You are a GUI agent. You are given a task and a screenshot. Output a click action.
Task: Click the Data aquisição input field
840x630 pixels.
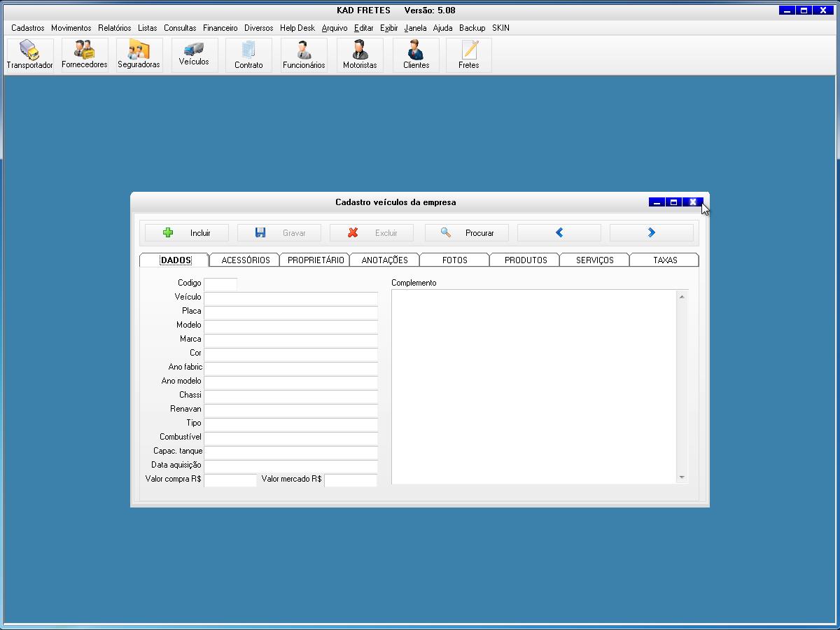coord(290,466)
